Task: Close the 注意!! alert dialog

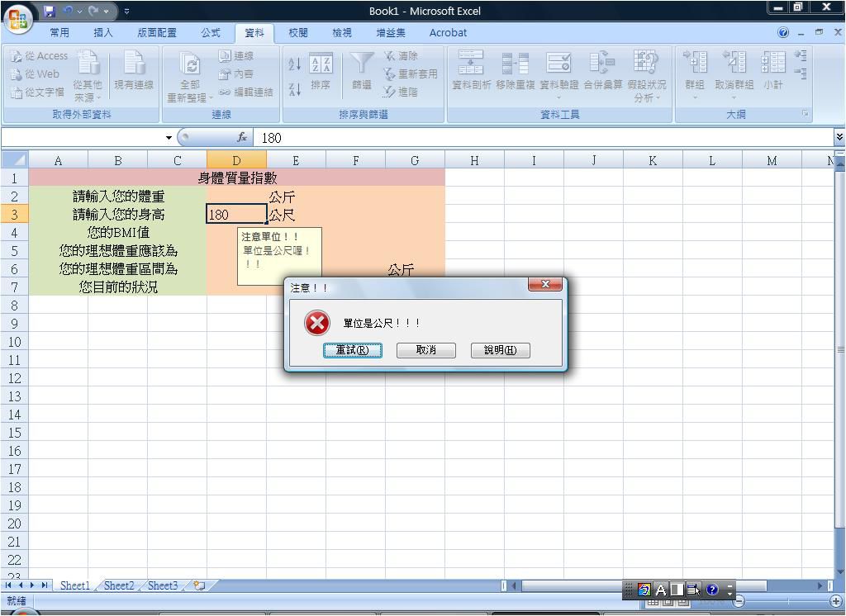Action: [x=545, y=284]
